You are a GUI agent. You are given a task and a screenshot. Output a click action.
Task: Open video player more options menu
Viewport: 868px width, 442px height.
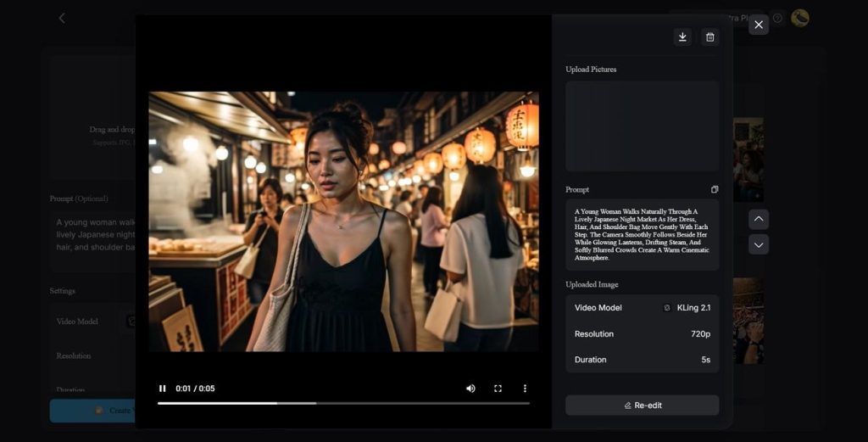tap(525, 389)
